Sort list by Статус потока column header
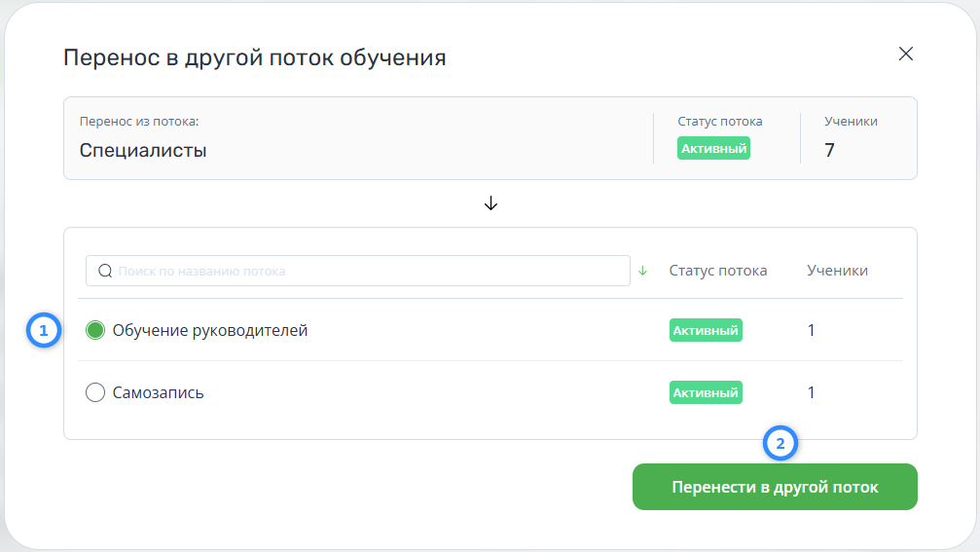This screenshot has width=980, height=552. tap(717, 271)
